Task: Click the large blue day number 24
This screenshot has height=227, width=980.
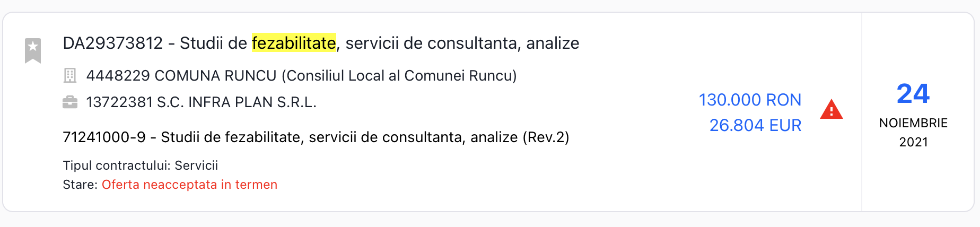Action: (x=913, y=94)
